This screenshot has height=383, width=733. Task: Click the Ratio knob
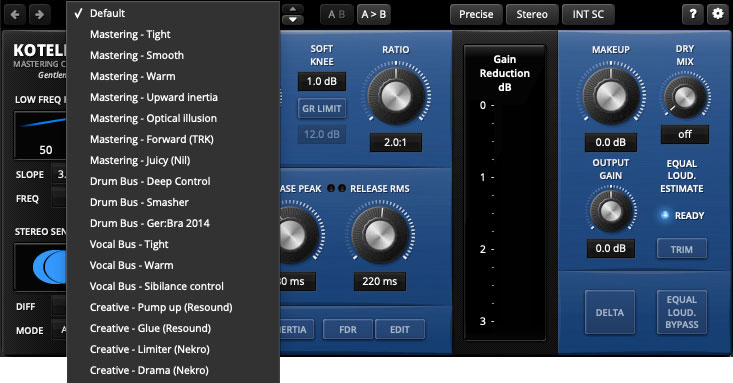click(x=396, y=96)
